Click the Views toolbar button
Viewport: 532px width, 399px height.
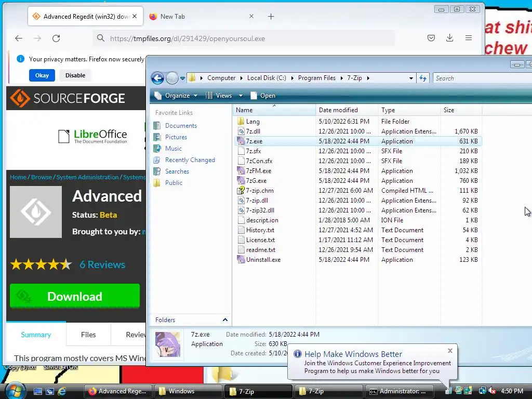[x=219, y=96]
